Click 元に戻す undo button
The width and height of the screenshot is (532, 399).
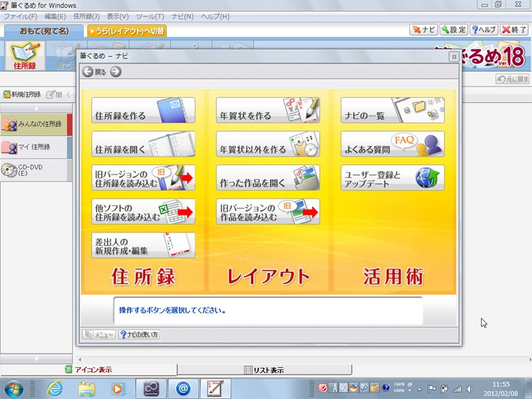[x=513, y=79]
